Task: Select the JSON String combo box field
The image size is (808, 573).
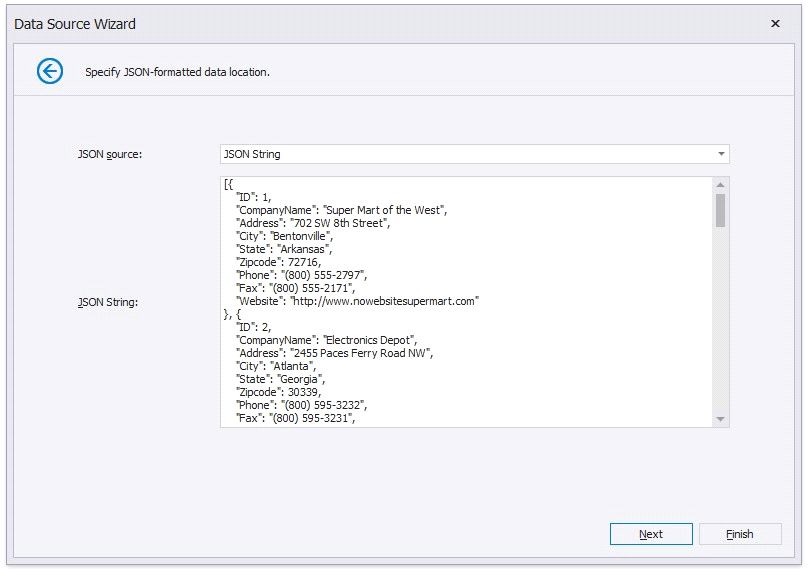Action: [x=465, y=154]
